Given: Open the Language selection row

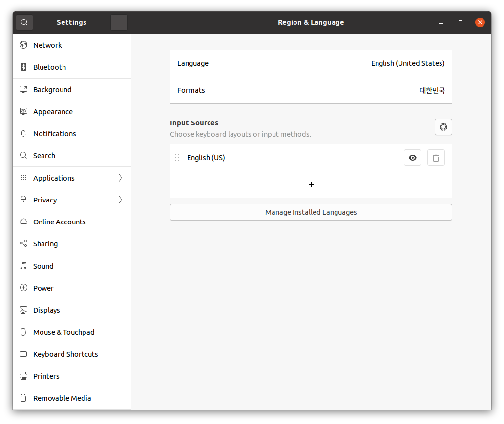Looking at the screenshot, I should pyautogui.click(x=311, y=63).
